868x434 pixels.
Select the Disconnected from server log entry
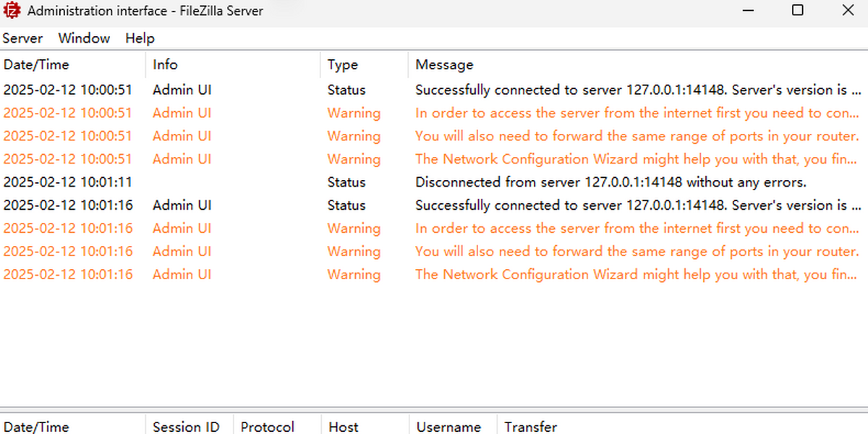610,182
